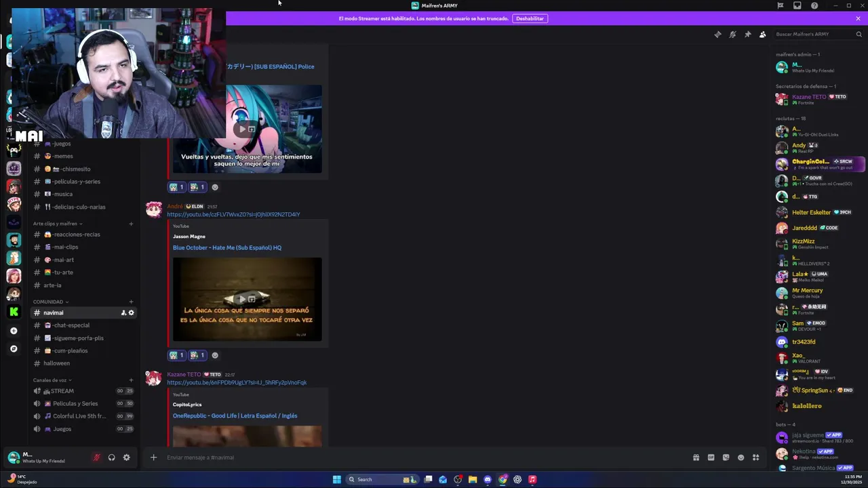This screenshot has width=868, height=488.
Task: Open the OneRepublic Good Life video link
Action: 235,415
